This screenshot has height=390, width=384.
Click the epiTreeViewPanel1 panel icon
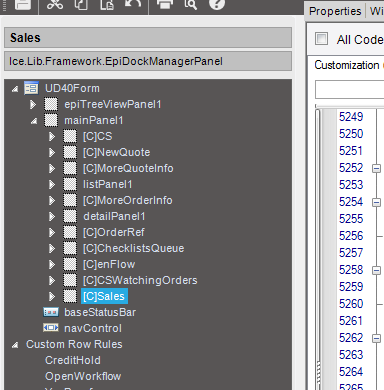click(x=51, y=104)
